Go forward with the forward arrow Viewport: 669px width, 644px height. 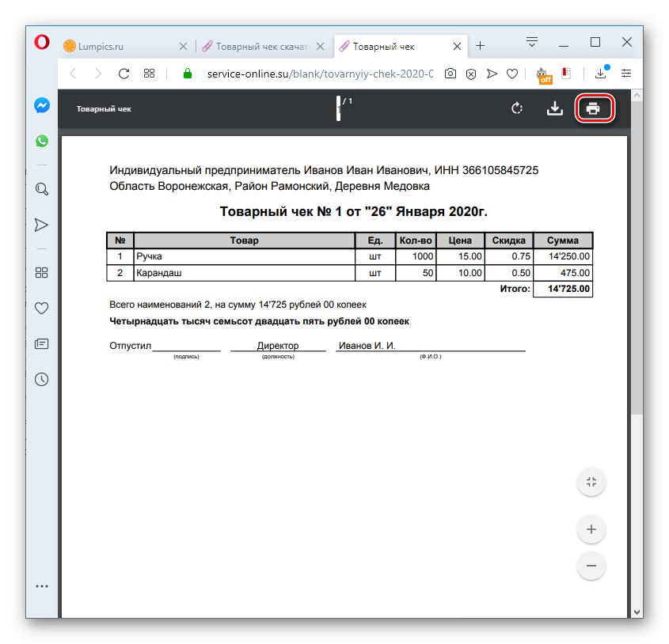pos(98,74)
